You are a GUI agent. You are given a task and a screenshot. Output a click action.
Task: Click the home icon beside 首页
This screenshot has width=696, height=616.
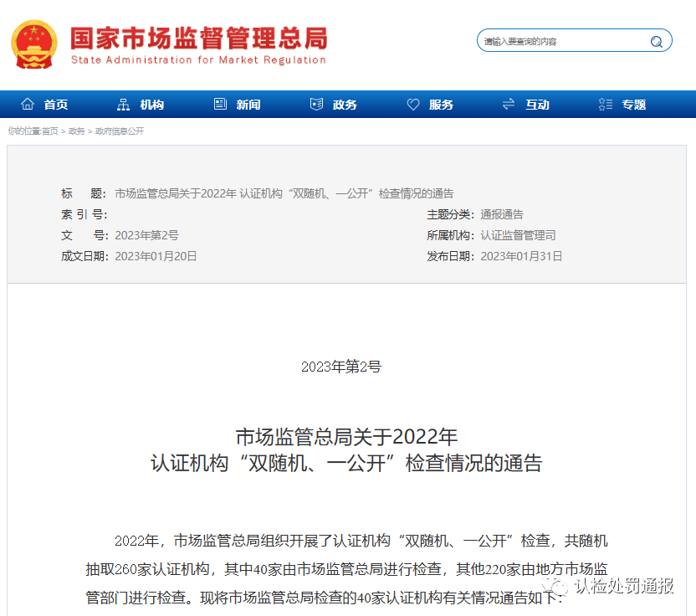[x=28, y=104]
